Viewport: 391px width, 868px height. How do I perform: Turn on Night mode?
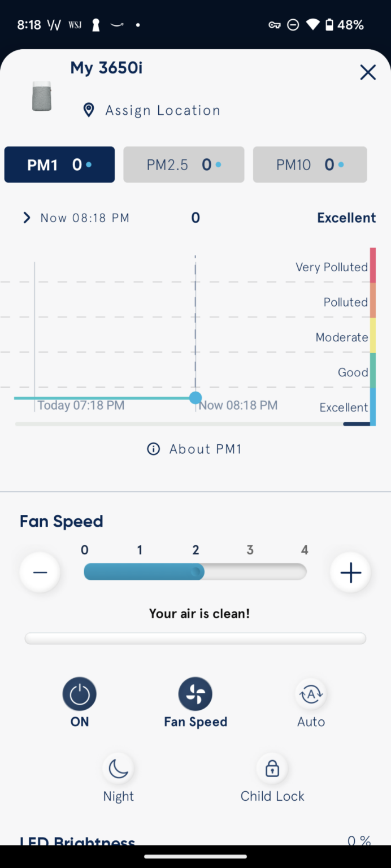119,769
